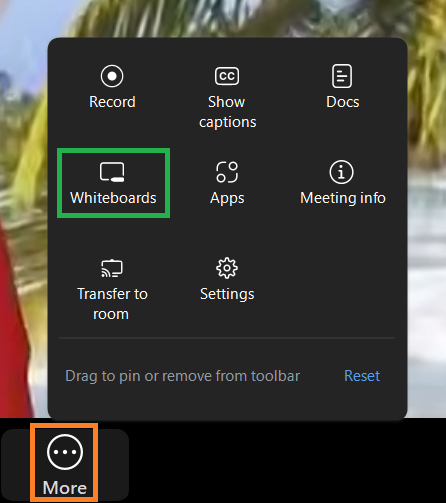Screen dimensions: 446x503
Task: Turn on Show captions
Action: [x=227, y=97]
